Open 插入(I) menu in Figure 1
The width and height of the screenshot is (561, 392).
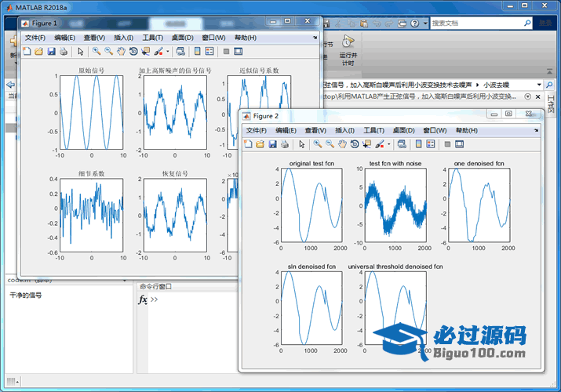coord(123,38)
